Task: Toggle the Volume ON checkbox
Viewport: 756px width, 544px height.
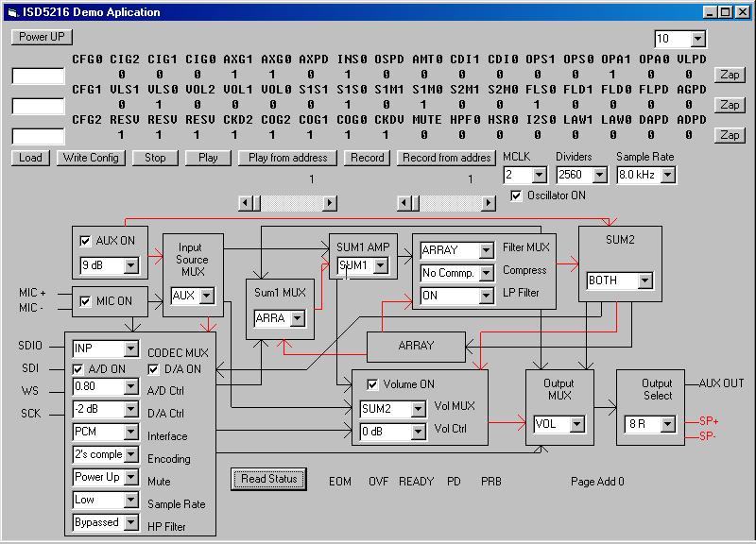Action: point(372,384)
